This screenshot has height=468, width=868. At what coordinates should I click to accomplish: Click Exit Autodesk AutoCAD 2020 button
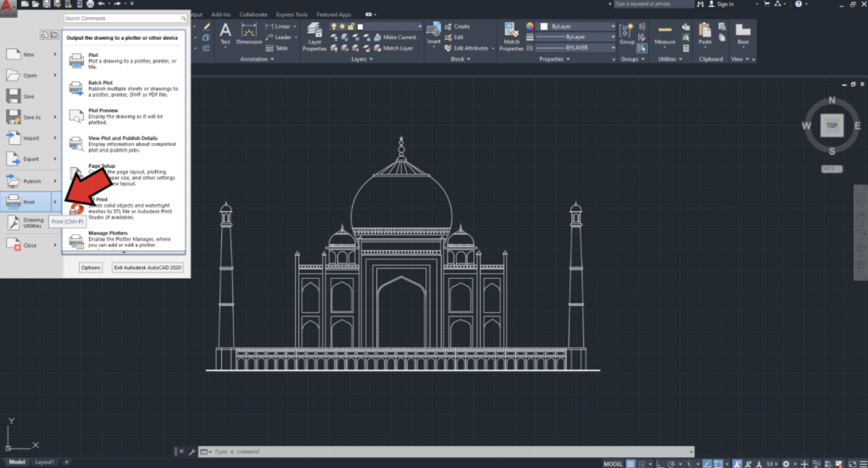point(147,267)
